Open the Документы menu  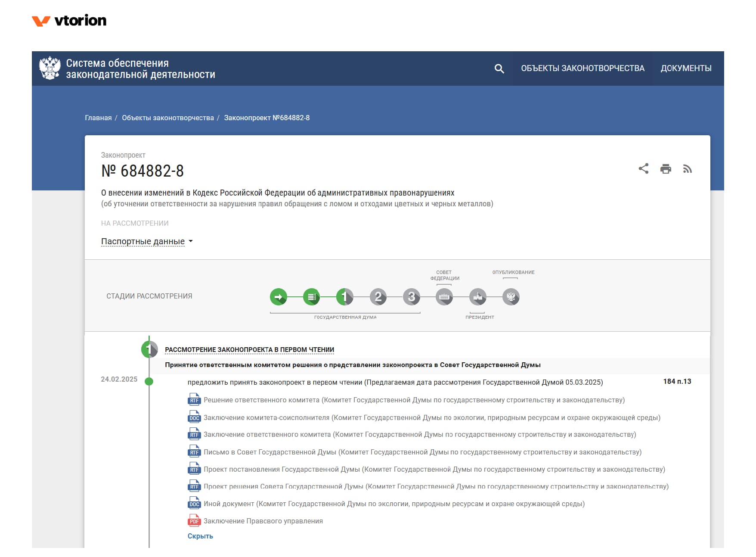[686, 68]
